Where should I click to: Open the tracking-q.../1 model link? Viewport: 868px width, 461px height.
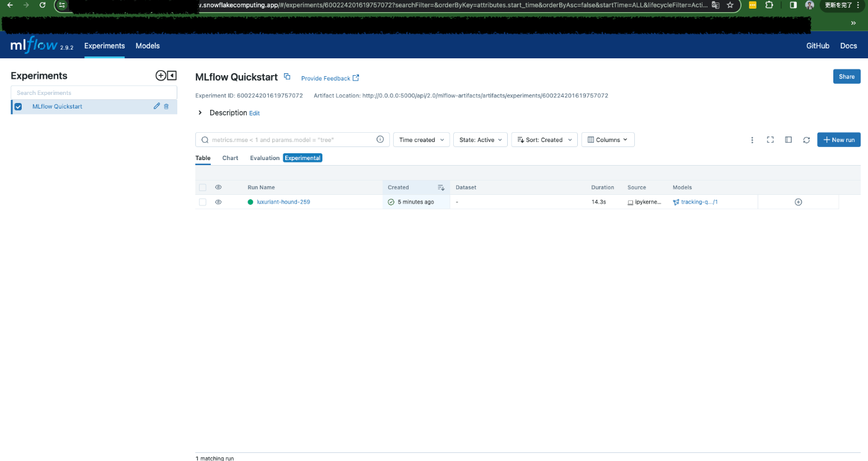(x=699, y=202)
